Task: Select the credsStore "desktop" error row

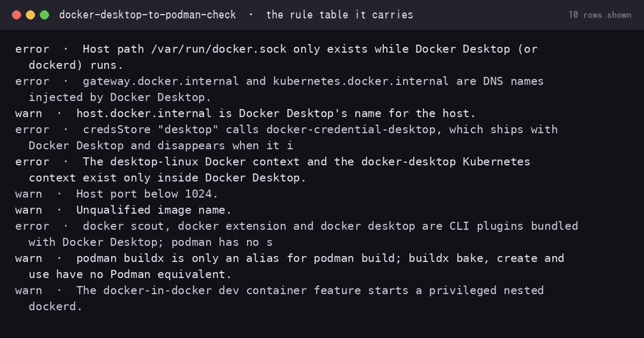Action: click(x=322, y=138)
